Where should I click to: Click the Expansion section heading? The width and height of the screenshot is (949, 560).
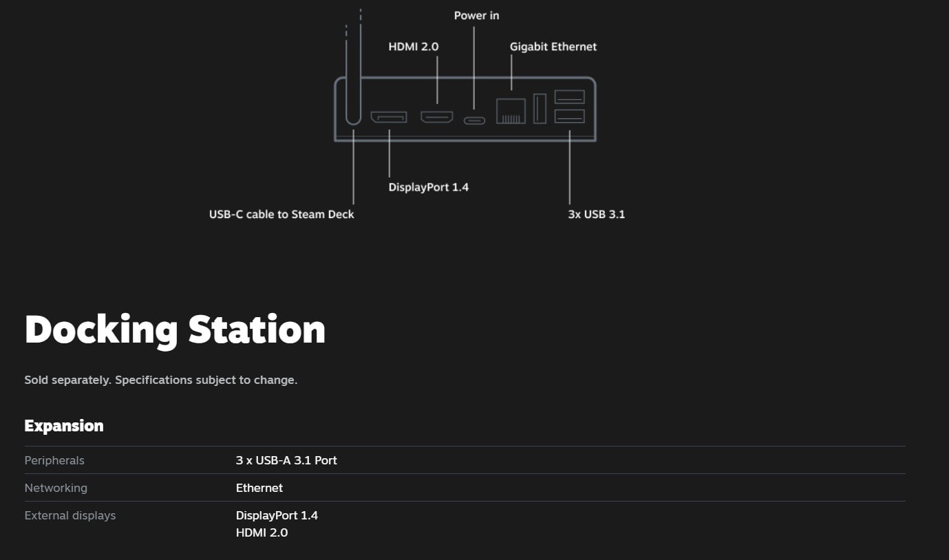[x=64, y=425]
